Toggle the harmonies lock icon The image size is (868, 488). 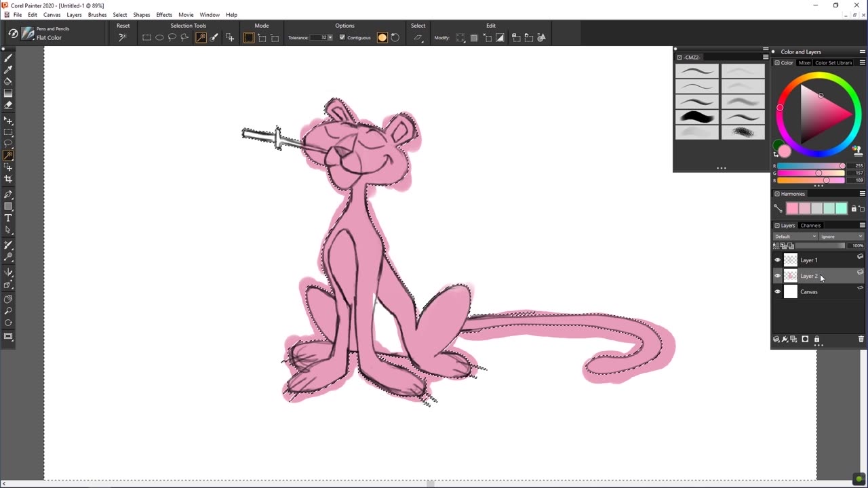[854, 208]
